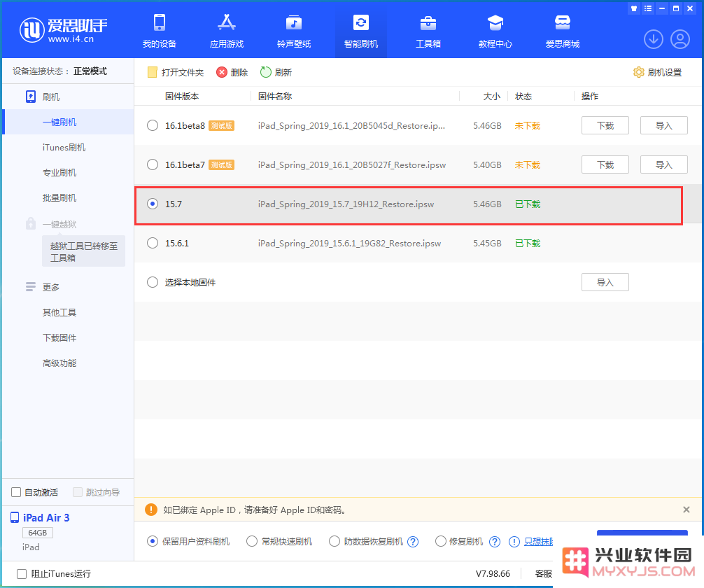704x588 pixels.
Task: Click the green refresh icon 刷新
Action: pos(266,72)
